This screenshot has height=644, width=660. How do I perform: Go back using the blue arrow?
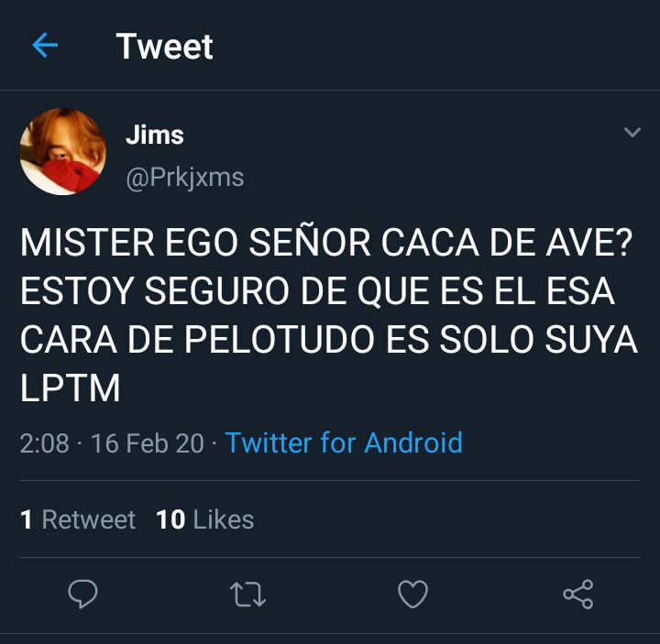(x=45, y=45)
